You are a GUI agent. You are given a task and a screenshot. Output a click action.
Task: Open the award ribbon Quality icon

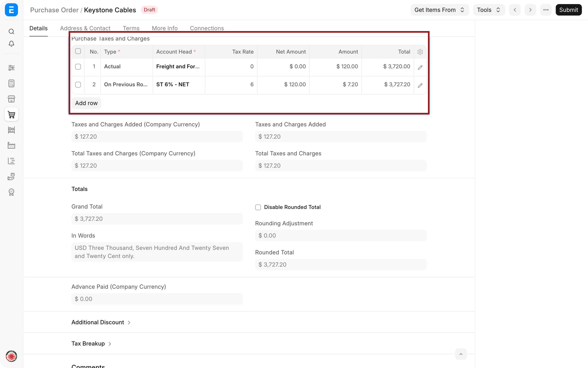click(x=11, y=192)
